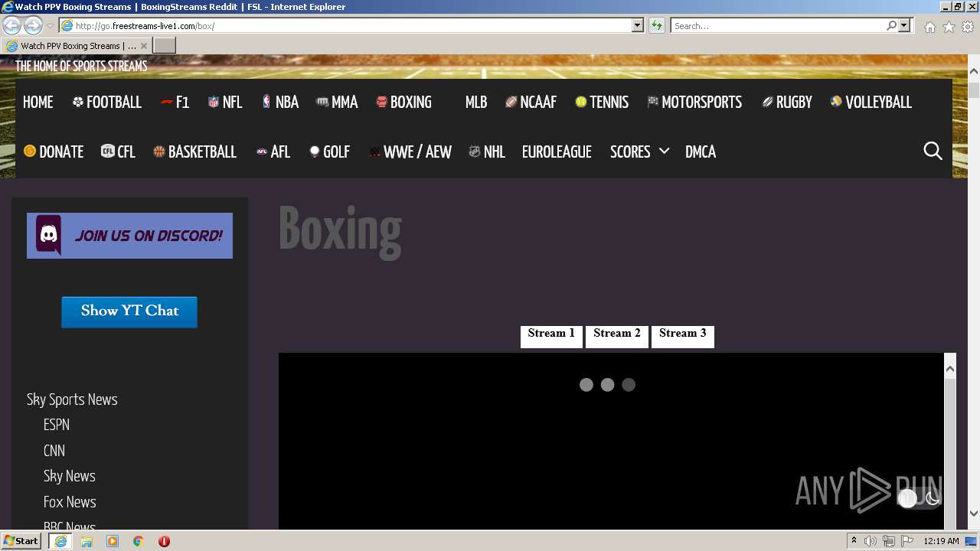Click the Join us on Discord banner
Image resolution: width=980 pixels, height=551 pixels.
129,236
